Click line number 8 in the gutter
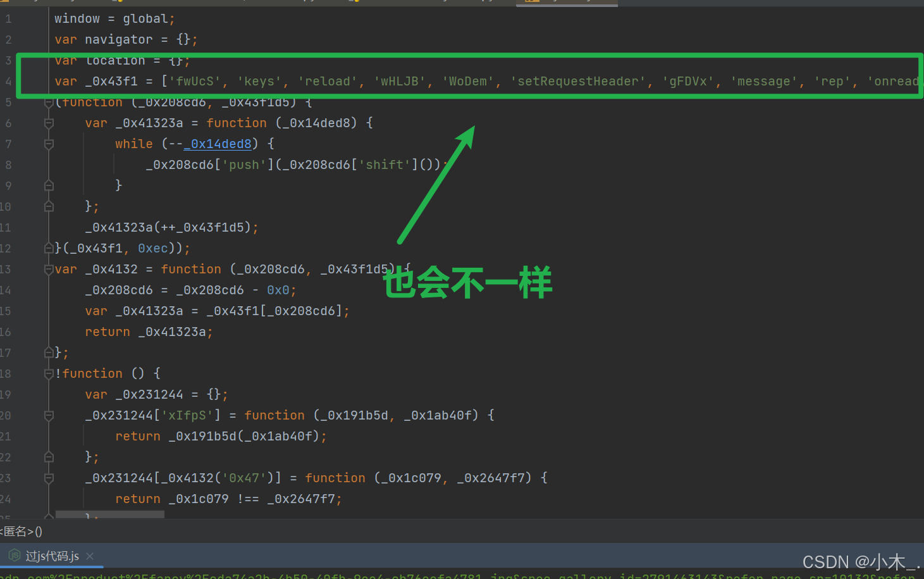 click(x=8, y=165)
